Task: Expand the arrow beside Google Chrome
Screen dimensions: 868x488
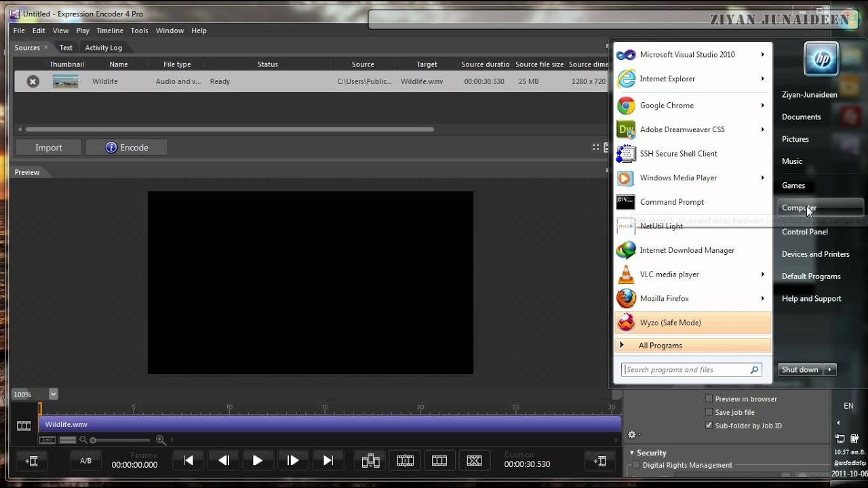Action: (762, 105)
